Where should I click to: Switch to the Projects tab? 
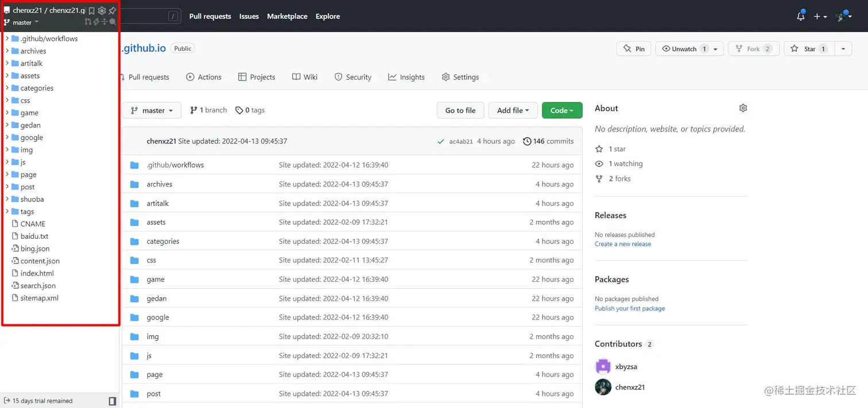click(x=257, y=77)
